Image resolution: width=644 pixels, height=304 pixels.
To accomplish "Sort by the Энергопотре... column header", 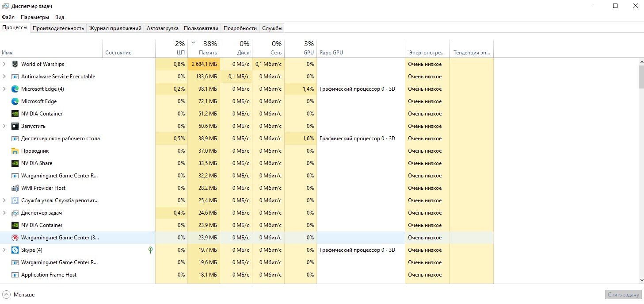I will click(427, 49).
